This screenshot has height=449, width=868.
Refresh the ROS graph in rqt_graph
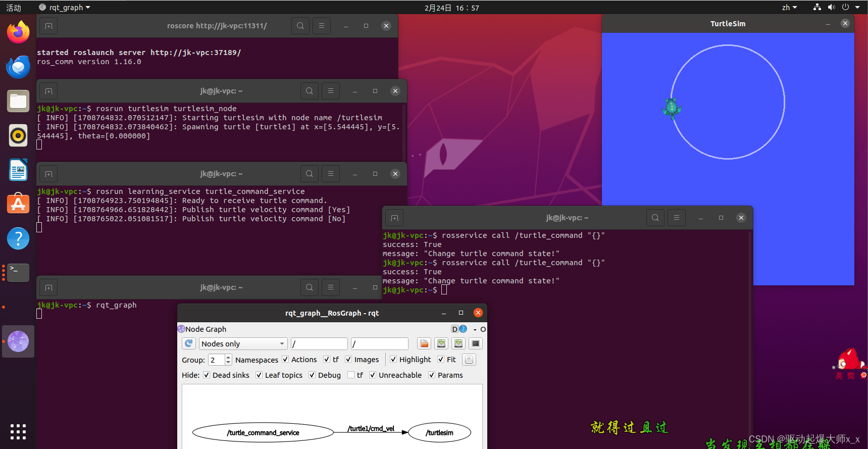pos(189,343)
